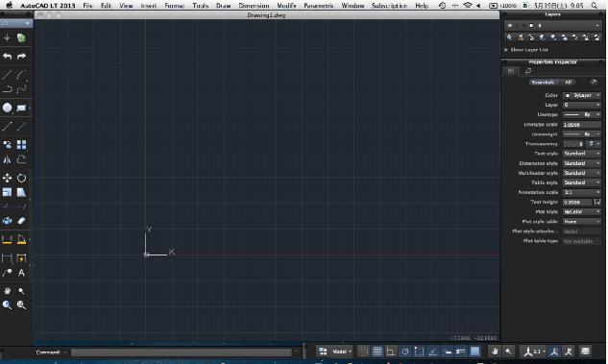Viewport: 608px width, 364px height.
Task: Click the Redo arrow icon
Action: pyautogui.click(x=22, y=57)
